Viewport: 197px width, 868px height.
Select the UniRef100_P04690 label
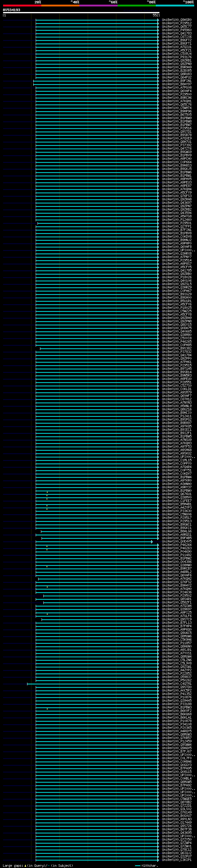point(177,552)
